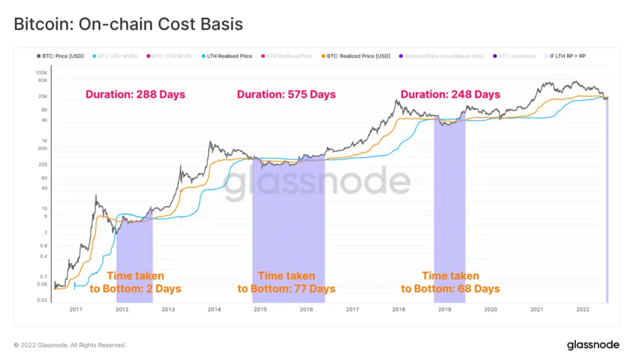The image size is (633, 364).
Task: Show the STH Realised Price series
Action: coord(287,56)
